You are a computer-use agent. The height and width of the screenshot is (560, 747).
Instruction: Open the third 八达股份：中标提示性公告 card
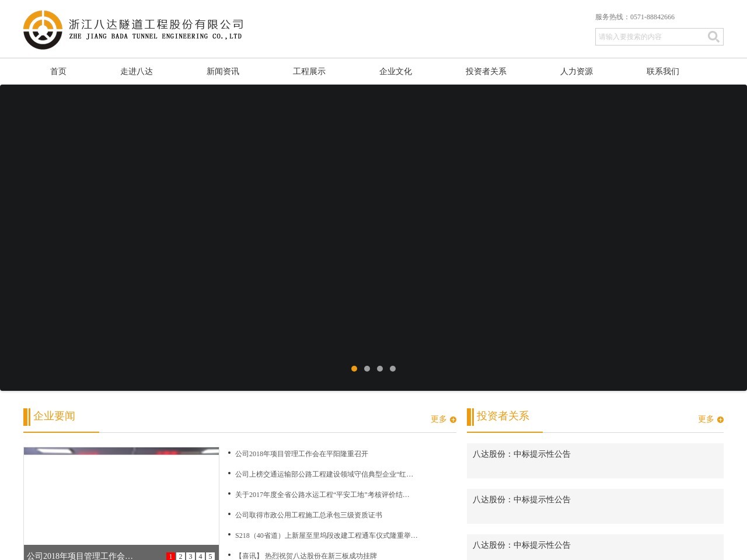pos(595,547)
